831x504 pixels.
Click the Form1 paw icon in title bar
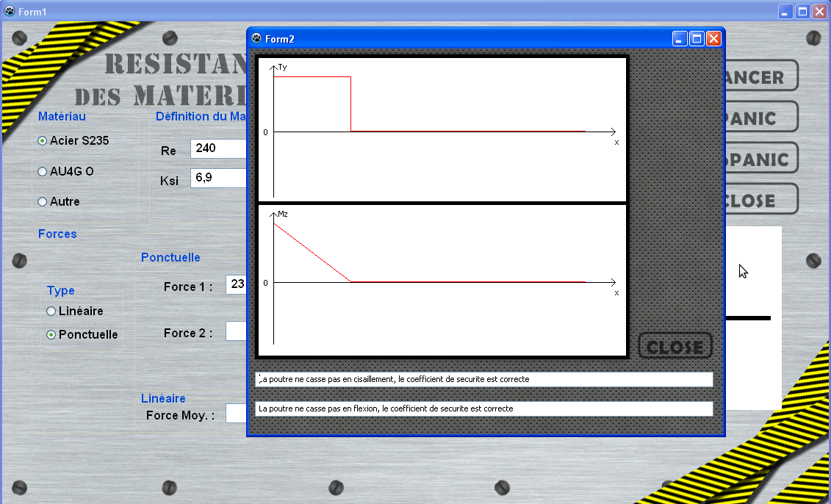[x=10, y=11]
